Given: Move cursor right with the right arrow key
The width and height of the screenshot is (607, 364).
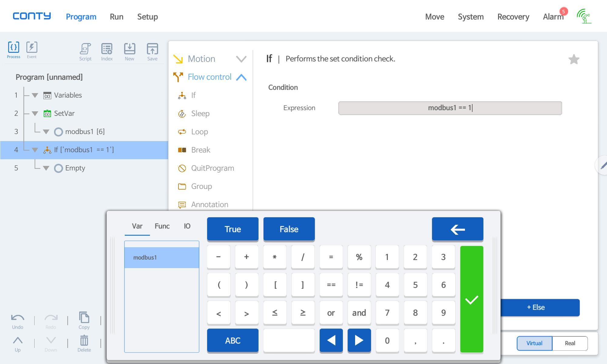Looking at the screenshot, I should (359, 340).
